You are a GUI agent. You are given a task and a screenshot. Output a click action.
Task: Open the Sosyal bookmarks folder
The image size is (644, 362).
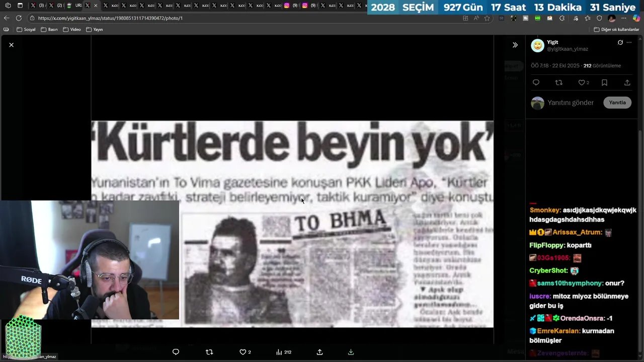26,29
